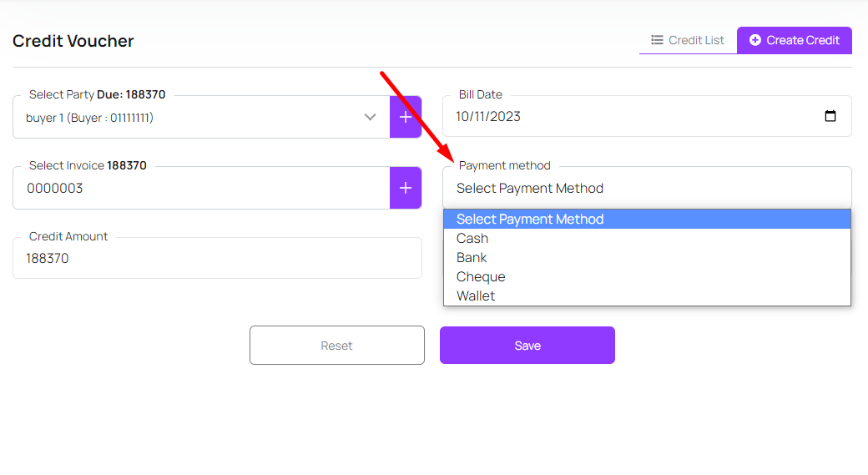Switch to the Create Credit tab
This screenshot has width=868, height=475.
click(794, 40)
